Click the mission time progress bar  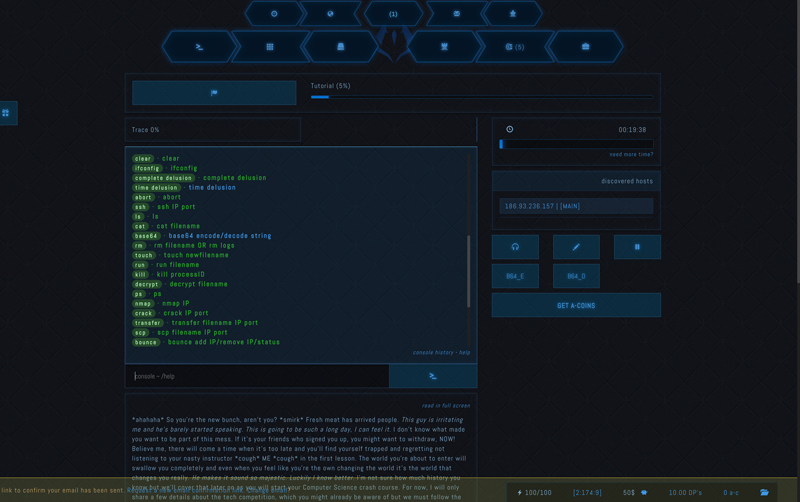coord(576,144)
